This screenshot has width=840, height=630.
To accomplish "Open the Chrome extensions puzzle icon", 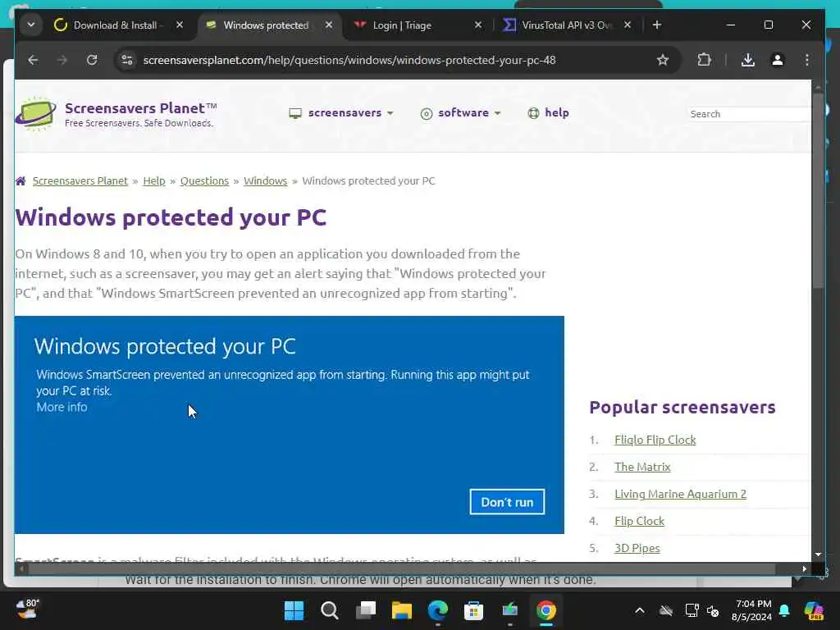I will [704, 60].
